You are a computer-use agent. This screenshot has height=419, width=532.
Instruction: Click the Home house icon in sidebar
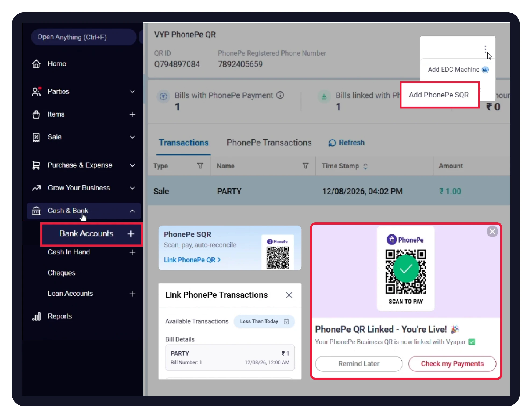click(x=36, y=64)
